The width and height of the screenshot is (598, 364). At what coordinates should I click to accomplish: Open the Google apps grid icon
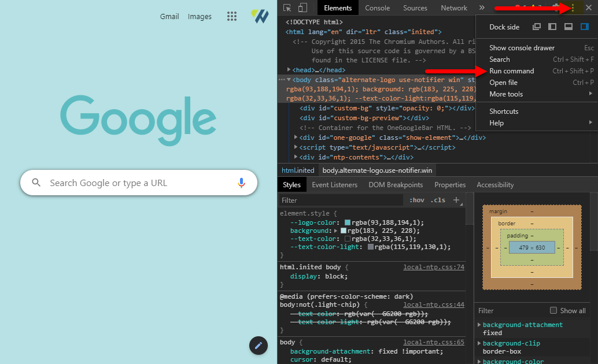coord(232,16)
